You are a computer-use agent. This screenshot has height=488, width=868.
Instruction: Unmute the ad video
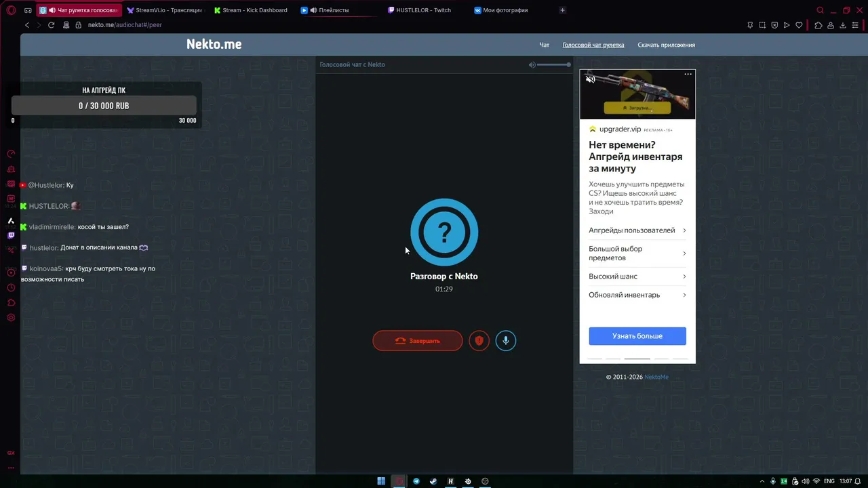[591, 79]
